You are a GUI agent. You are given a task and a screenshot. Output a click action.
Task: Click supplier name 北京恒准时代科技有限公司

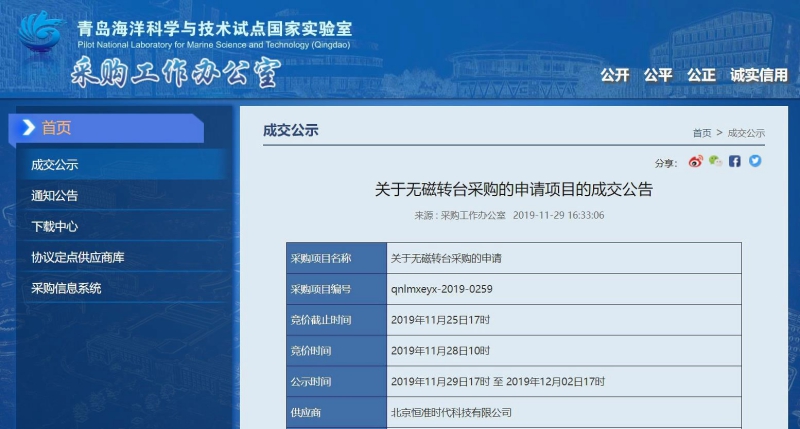[451, 412]
